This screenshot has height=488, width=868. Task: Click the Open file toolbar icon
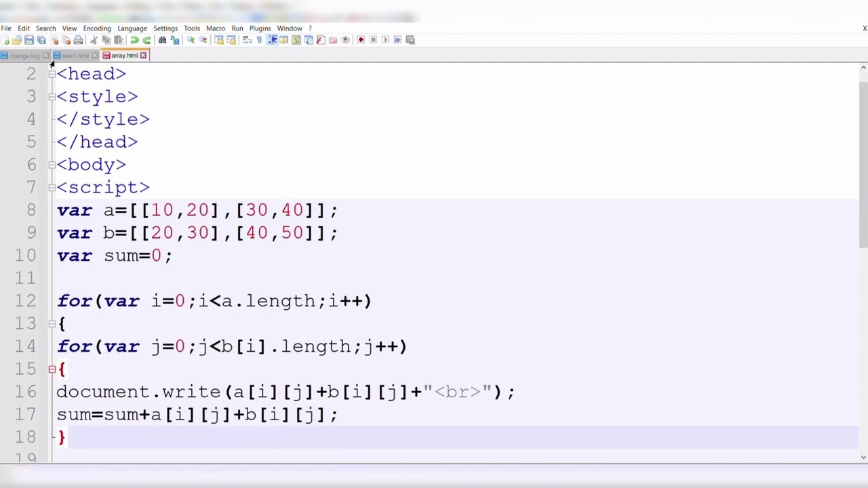[17, 40]
